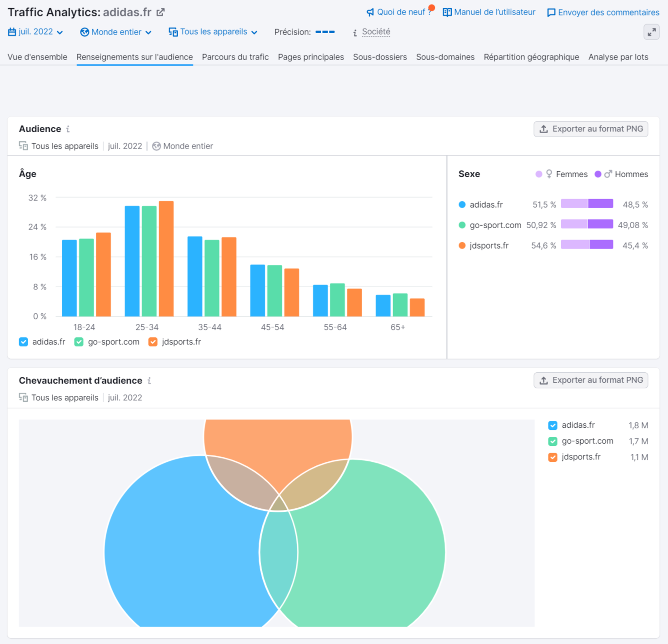Open adidas.fr external link icon

(160, 12)
